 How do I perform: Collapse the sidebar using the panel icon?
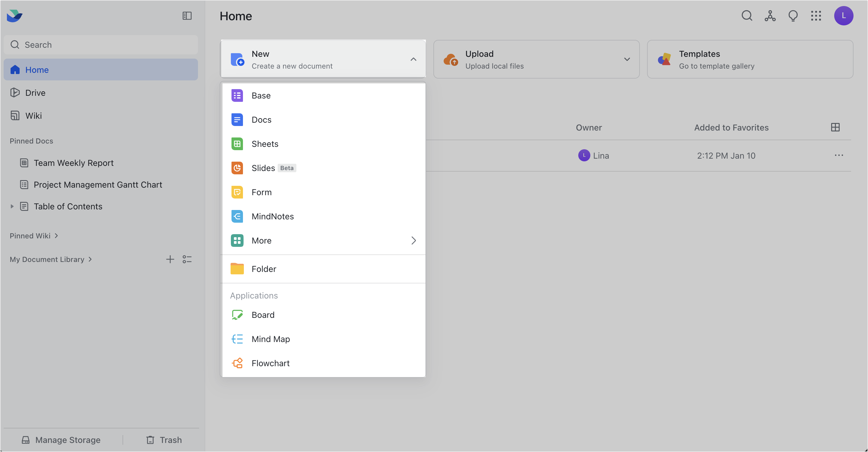(187, 15)
